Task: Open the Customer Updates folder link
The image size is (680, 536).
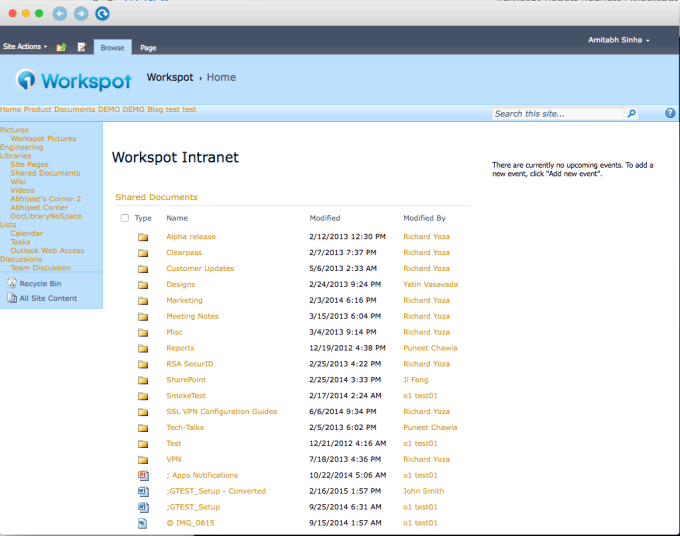Action: (x=200, y=269)
